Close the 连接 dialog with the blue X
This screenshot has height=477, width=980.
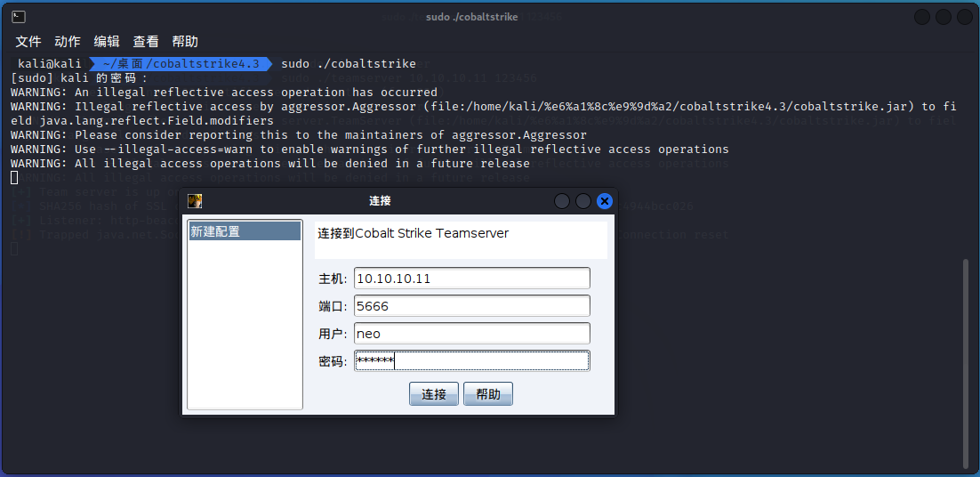coord(604,200)
